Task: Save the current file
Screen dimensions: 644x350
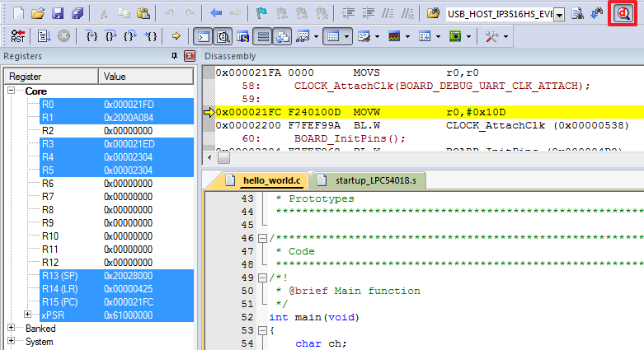Action: (58, 14)
